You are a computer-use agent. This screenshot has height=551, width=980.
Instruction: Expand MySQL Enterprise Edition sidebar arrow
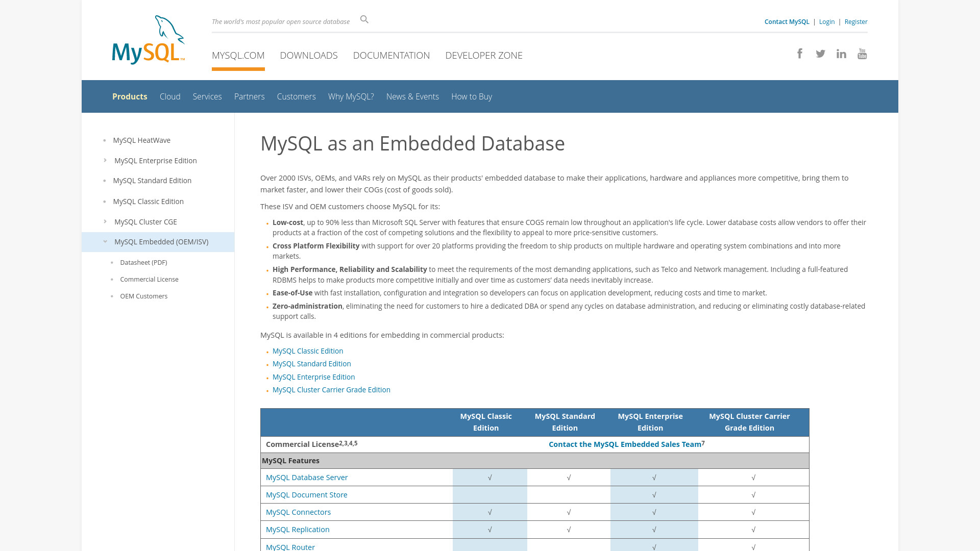click(x=105, y=160)
